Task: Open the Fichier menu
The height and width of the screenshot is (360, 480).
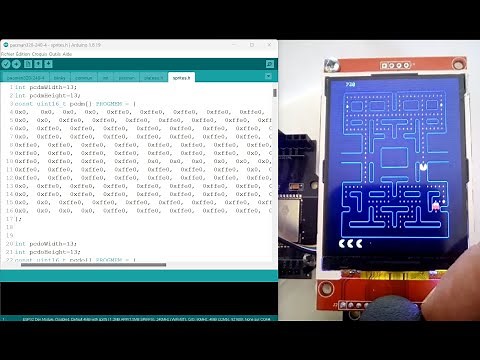Action: [8, 54]
